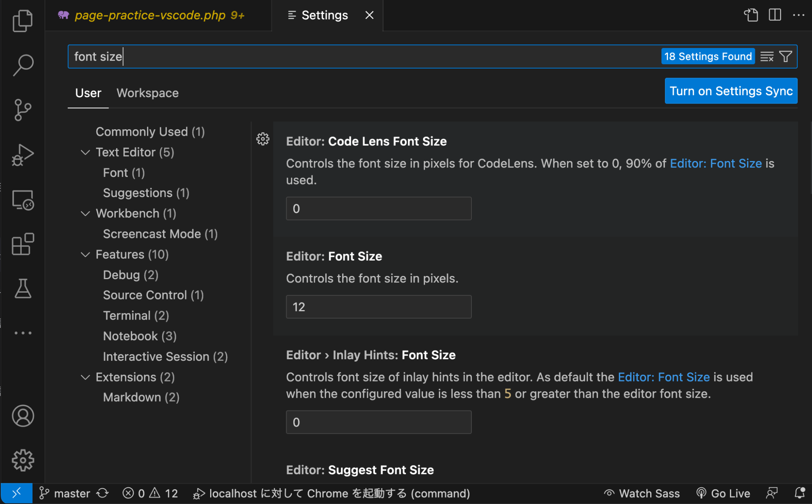
Task: Click gear icon beside Code Lens Font Size
Action: tap(262, 139)
